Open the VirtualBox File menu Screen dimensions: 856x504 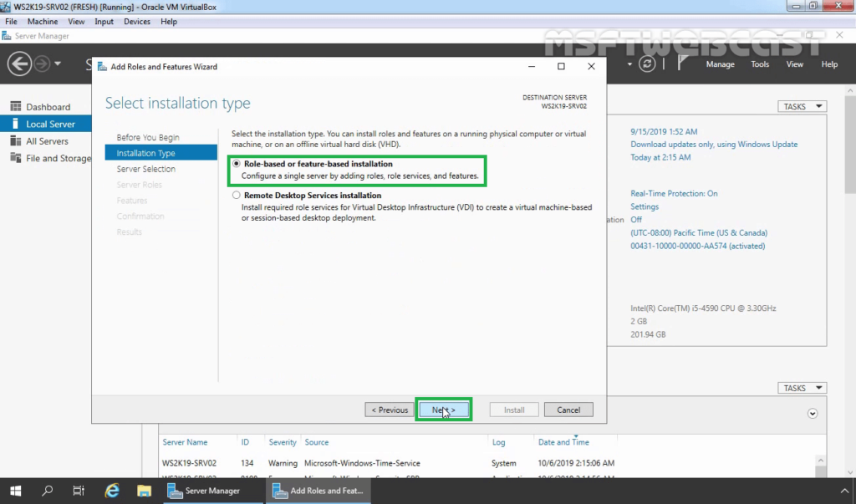pos(11,21)
